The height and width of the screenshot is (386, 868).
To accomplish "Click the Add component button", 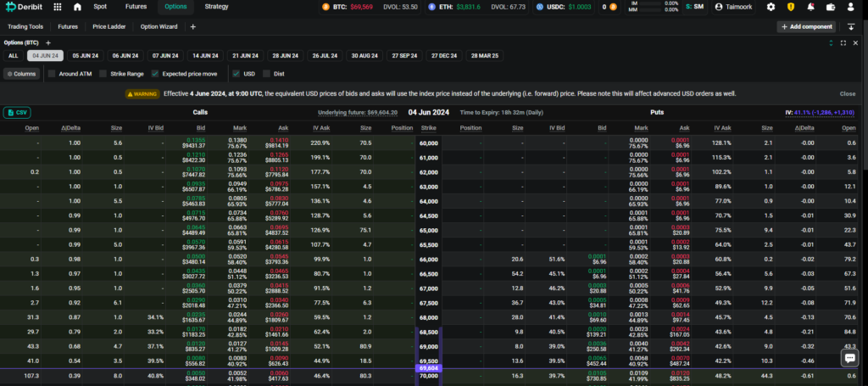I will (x=806, y=26).
